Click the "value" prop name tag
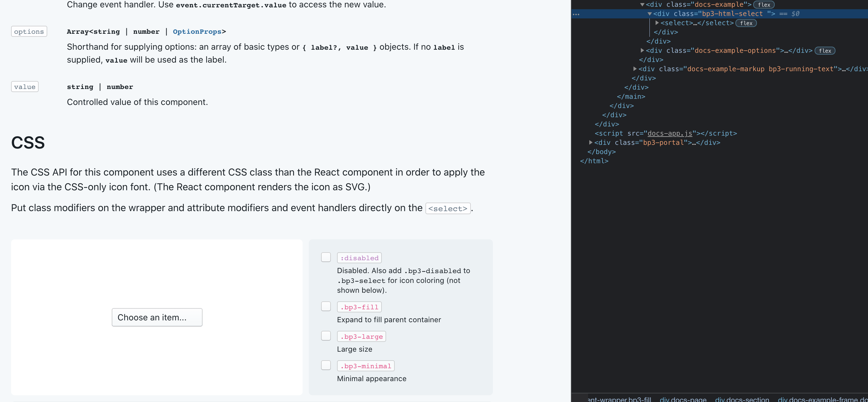The width and height of the screenshot is (868, 402). tap(25, 86)
